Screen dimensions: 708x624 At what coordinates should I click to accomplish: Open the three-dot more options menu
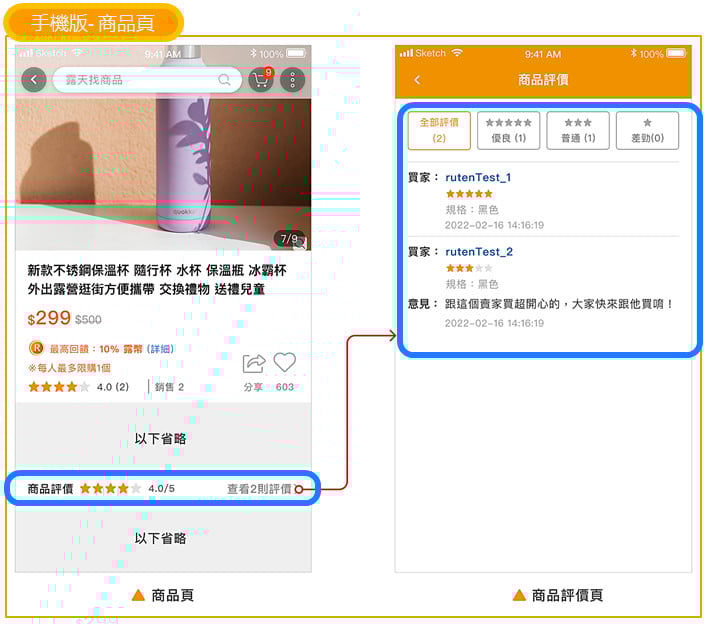point(292,80)
